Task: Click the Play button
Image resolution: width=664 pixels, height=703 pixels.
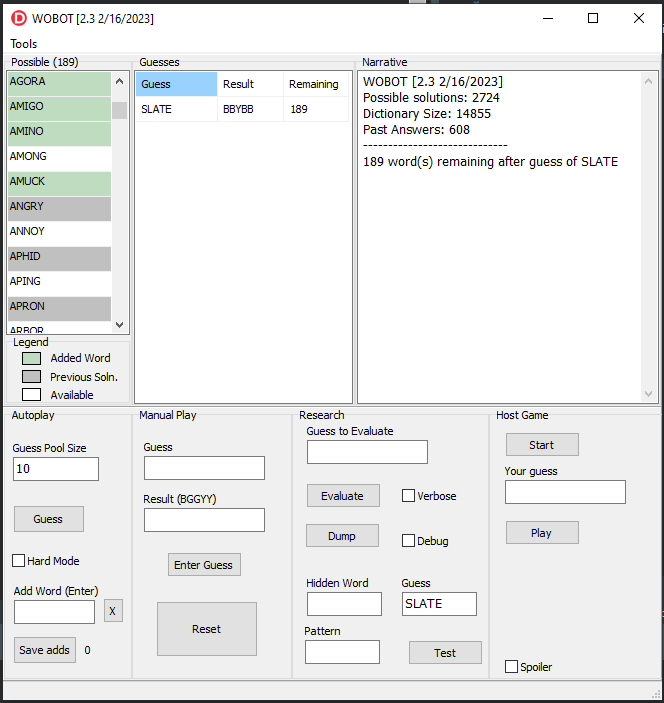Action: click(542, 533)
